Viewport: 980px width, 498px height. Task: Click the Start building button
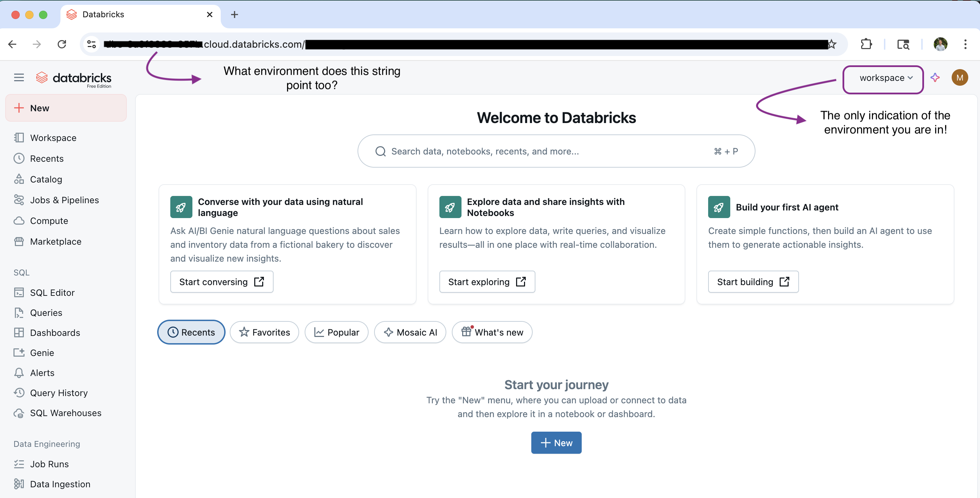753,282
